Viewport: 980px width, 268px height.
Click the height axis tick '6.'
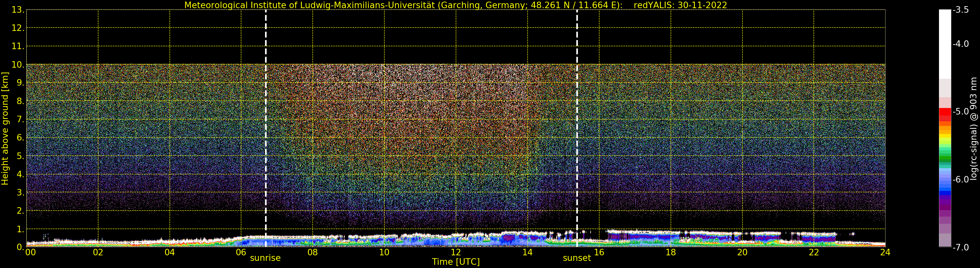pos(21,138)
